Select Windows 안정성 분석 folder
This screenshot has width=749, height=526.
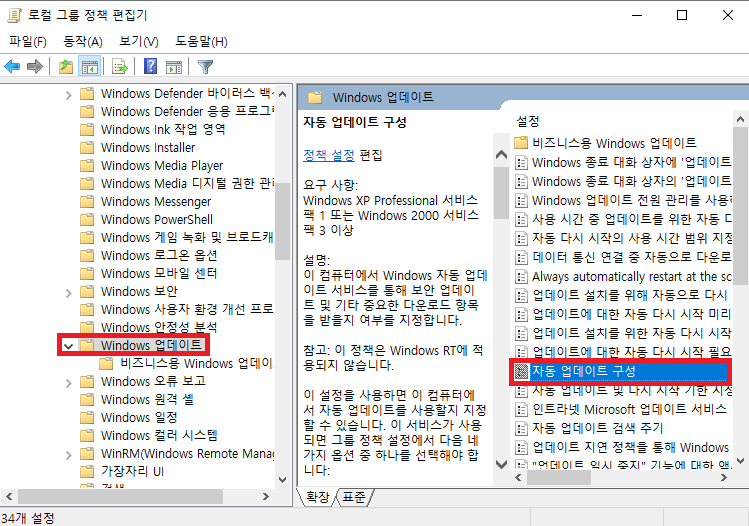click(159, 328)
